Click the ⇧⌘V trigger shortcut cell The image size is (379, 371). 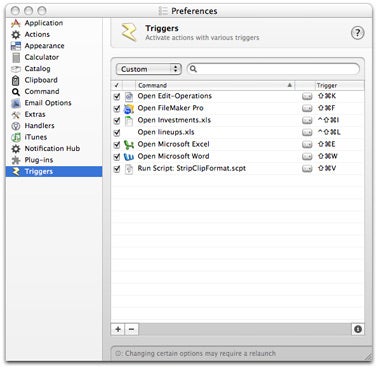click(327, 168)
